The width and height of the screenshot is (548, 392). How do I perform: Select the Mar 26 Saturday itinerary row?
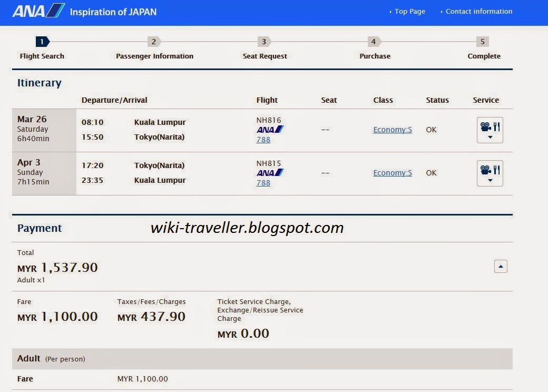pyautogui.click(x=44, y=129)
